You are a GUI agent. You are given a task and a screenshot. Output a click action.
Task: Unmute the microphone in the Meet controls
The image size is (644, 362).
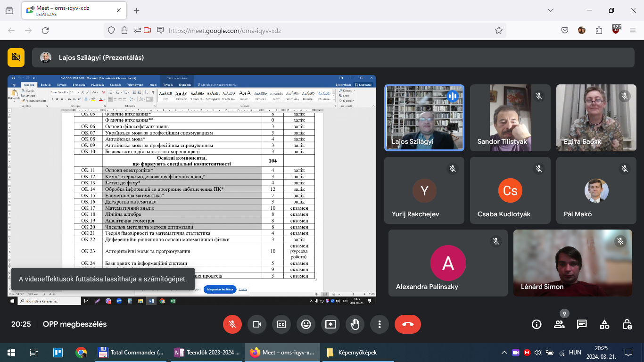[x=232, y=324]
